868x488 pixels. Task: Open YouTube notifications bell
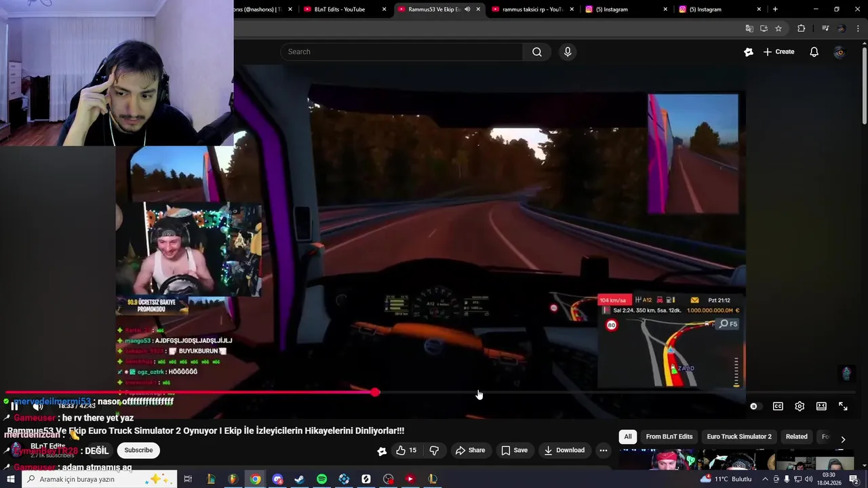pyautogui.click(x=814, y=52)
